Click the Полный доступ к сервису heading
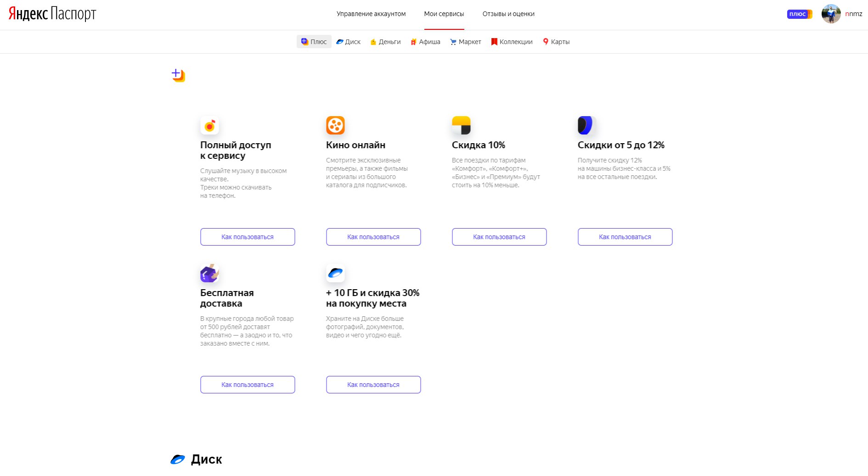 click(236, 150)
